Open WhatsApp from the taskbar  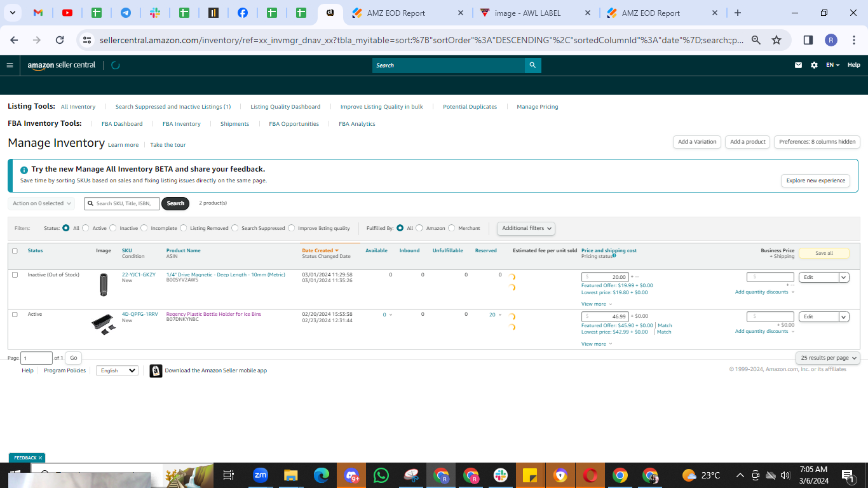tap(381, 475)
